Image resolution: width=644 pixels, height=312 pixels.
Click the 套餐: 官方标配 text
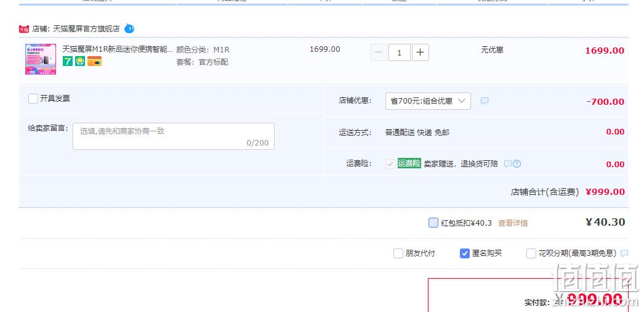click(202, 62)
